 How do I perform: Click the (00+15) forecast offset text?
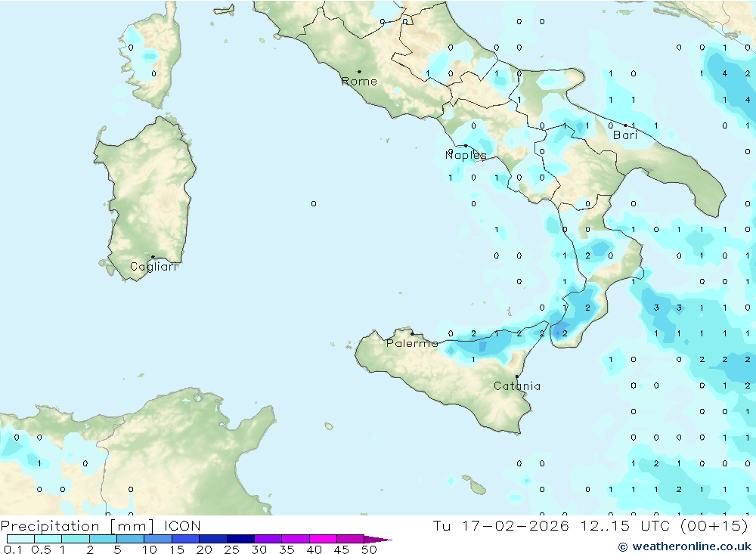[x=714, y=525]
